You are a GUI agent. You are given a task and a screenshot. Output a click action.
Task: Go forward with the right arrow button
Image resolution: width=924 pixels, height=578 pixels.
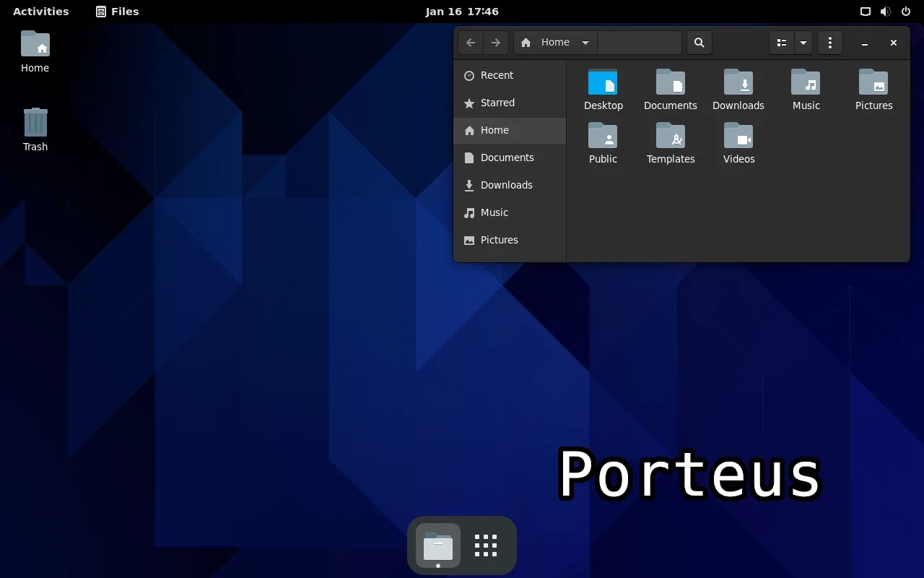(x=496, y=43)
